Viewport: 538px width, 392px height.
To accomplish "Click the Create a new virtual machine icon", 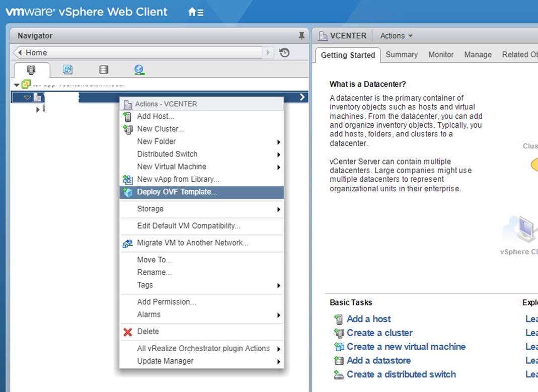I will pos(339,347).
